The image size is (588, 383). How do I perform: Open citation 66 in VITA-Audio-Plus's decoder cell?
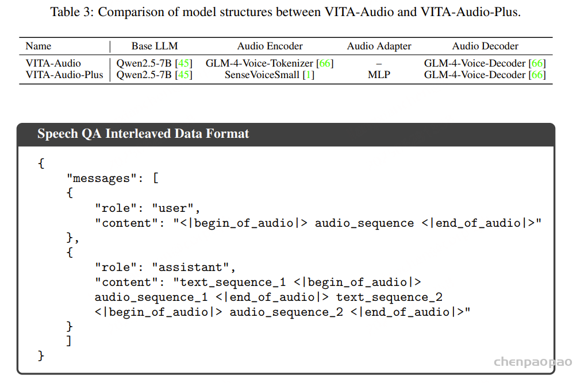click(537, 75)
